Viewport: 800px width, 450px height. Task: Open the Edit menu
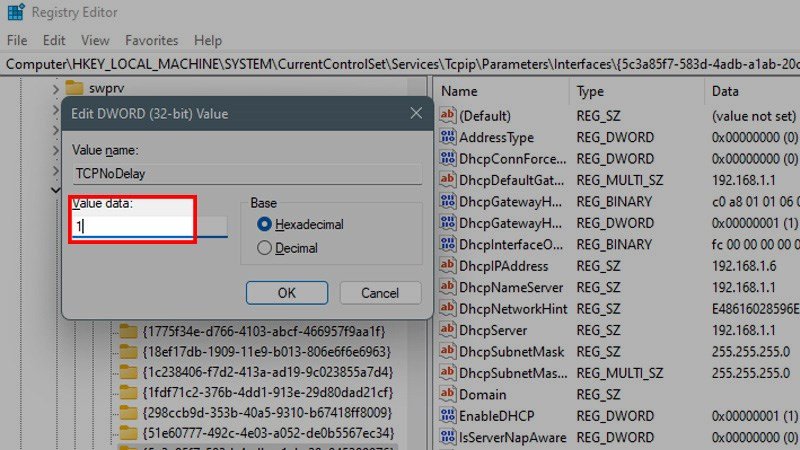click(54, 40)
